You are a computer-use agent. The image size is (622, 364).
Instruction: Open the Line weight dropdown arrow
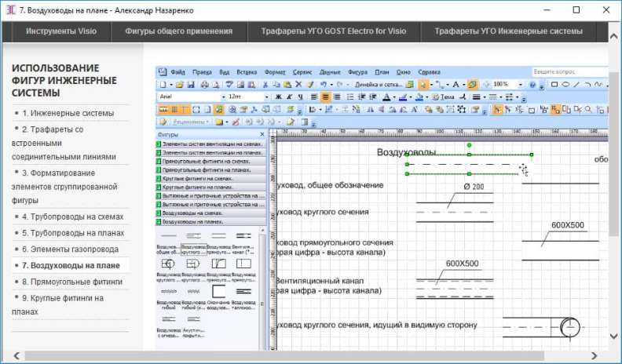pos(485,96)
